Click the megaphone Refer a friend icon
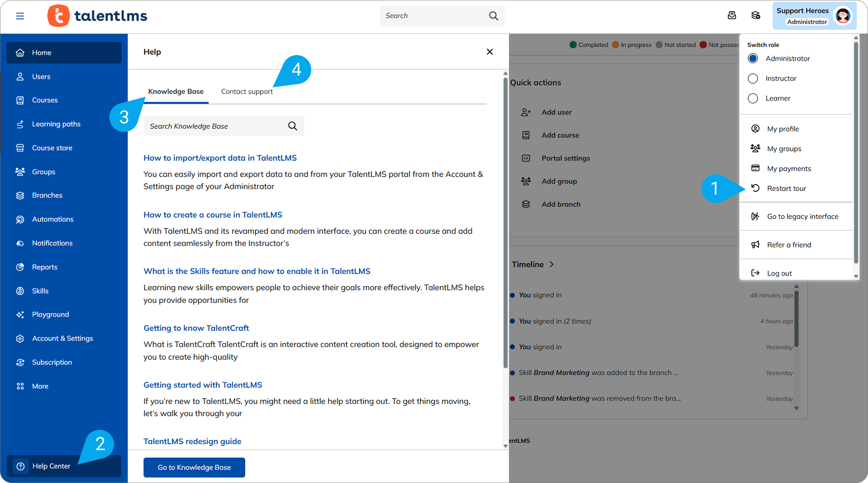The width and height of the screenshot is (868, 483). click(x=755, y=245)
